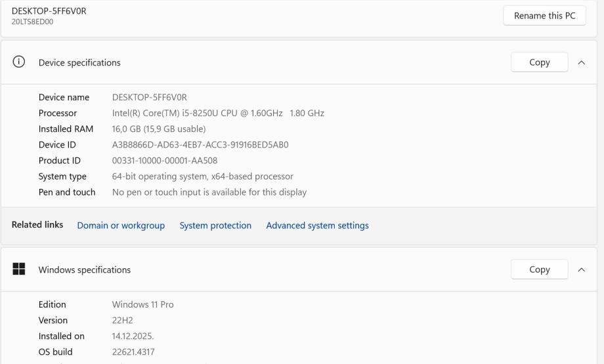Click the Installed RAM value
This screenshot has height=364, width=604.
tap(159, 129)
